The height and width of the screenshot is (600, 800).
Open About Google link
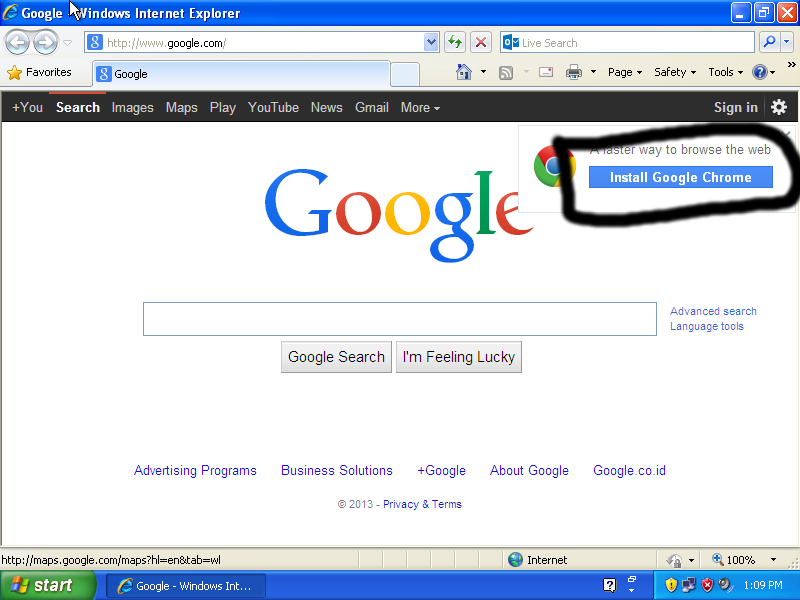pos(529,470)
